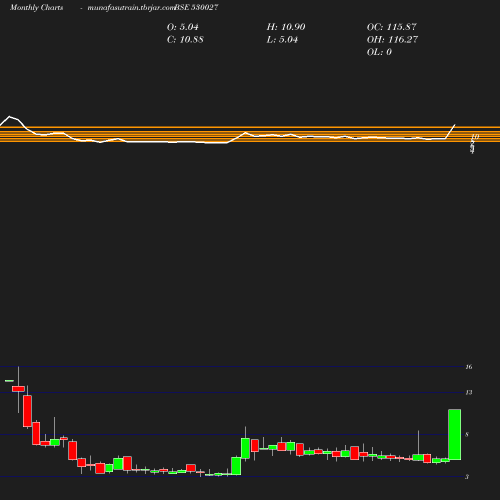Click the 'OC: 115.87' reading
Viewport: 500px width, 500px height.
[392, 27]
